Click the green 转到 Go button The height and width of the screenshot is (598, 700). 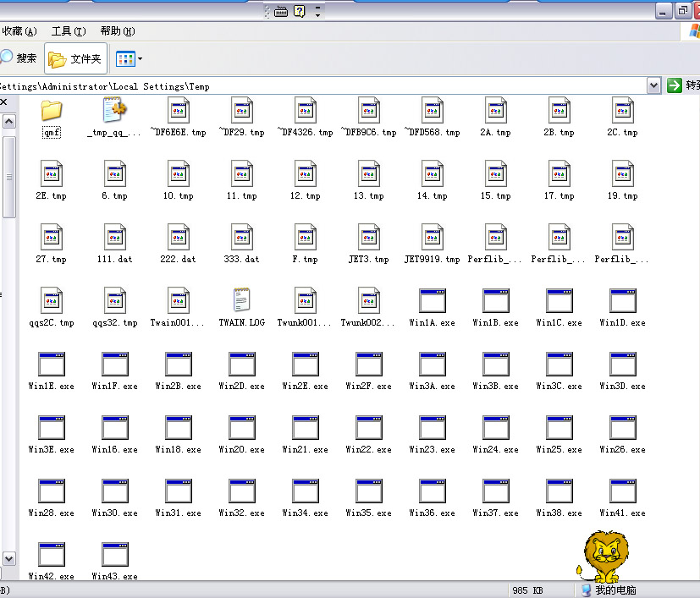[x=682, y=85]
